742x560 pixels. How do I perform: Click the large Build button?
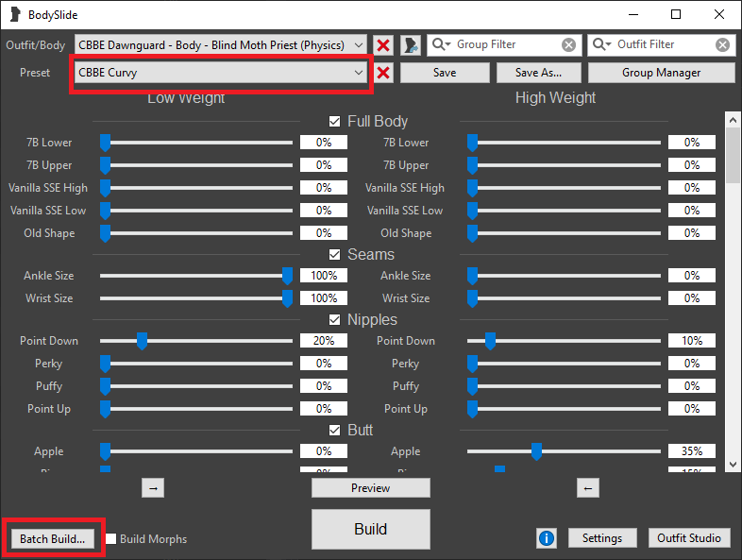[x=370, y=529]
